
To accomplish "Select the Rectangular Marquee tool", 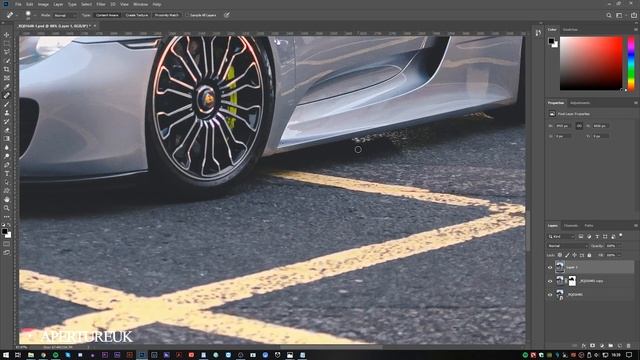I will tap(7, 44).
